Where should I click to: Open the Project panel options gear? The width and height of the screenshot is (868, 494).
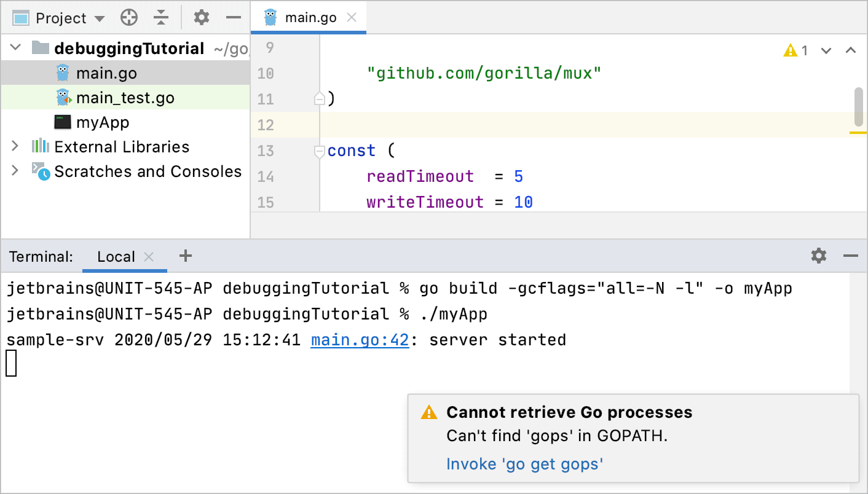tap(201, 17)
